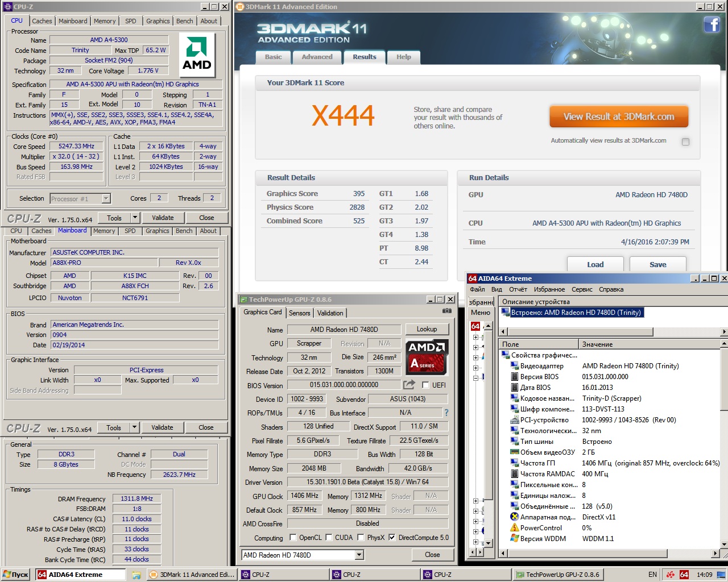Click the red tray icon left of AIDA64 tray icon
This screenshot has width=728, height=582.
point(671,575)
